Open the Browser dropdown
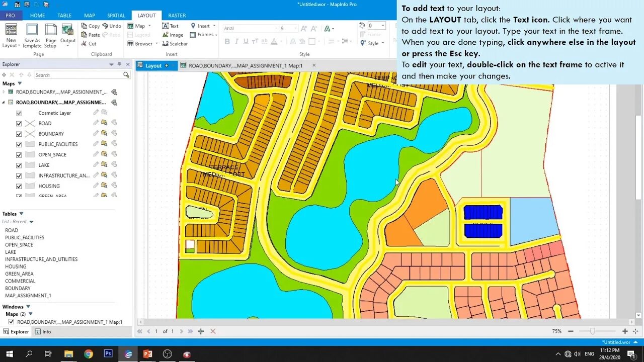Screen dimensions: 644x362 (x=143, y=44)
